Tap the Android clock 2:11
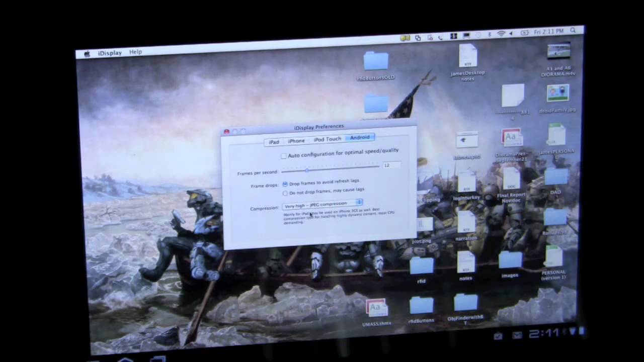Image resolution: width=644 pixels, height=362 pixels. [x=545, y=334]
